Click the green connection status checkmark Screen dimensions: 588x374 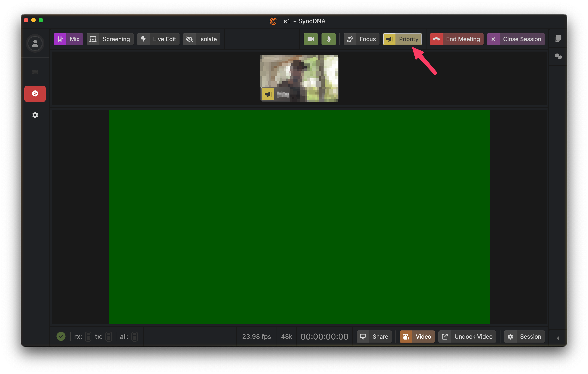(x=61, y=336)
